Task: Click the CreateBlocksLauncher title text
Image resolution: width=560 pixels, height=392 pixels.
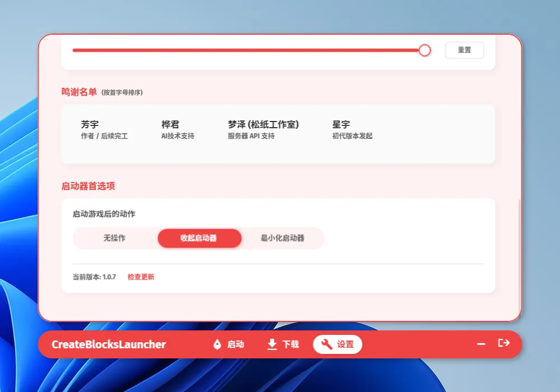Action: click(x=108, y=344)
